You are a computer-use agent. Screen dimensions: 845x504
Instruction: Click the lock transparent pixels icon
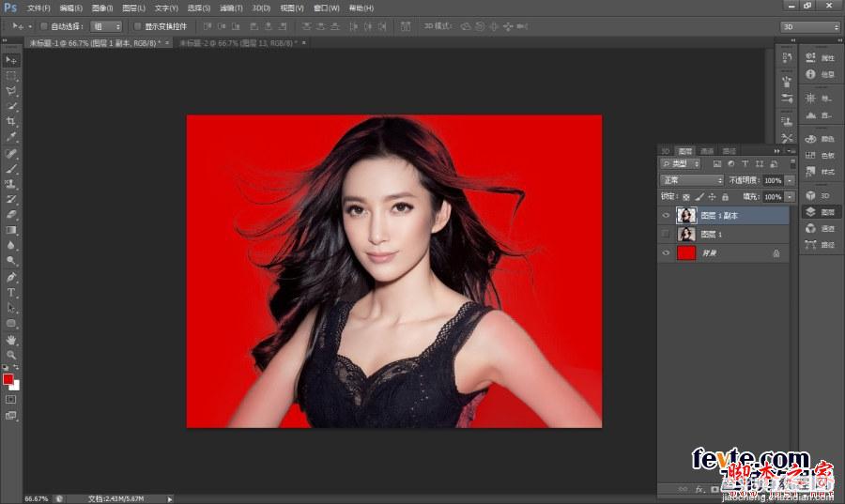coord(686,197)
